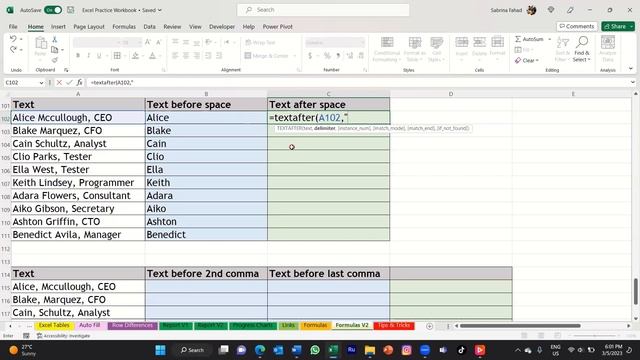The width and height of the screenshot is (640, 360).
Task: Click the Format Painter brush icon
Action: pyautogui.click(x=55, y=60)
